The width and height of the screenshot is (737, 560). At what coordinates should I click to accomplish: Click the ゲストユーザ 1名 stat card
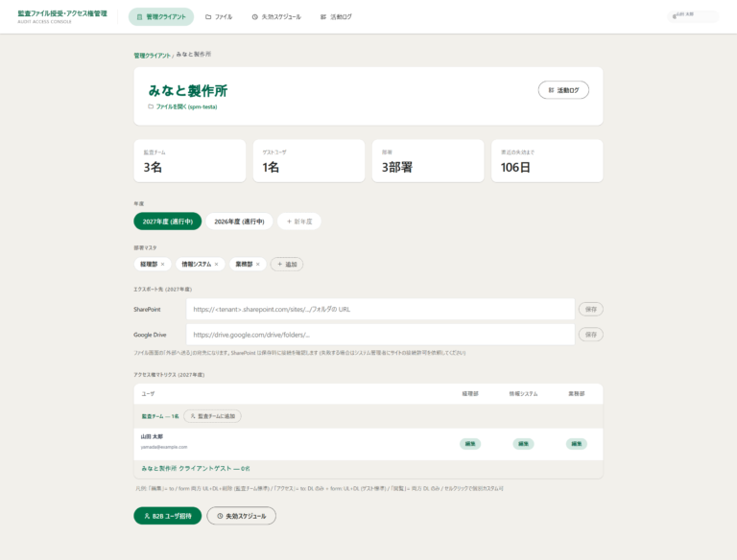tap(309, 161)
